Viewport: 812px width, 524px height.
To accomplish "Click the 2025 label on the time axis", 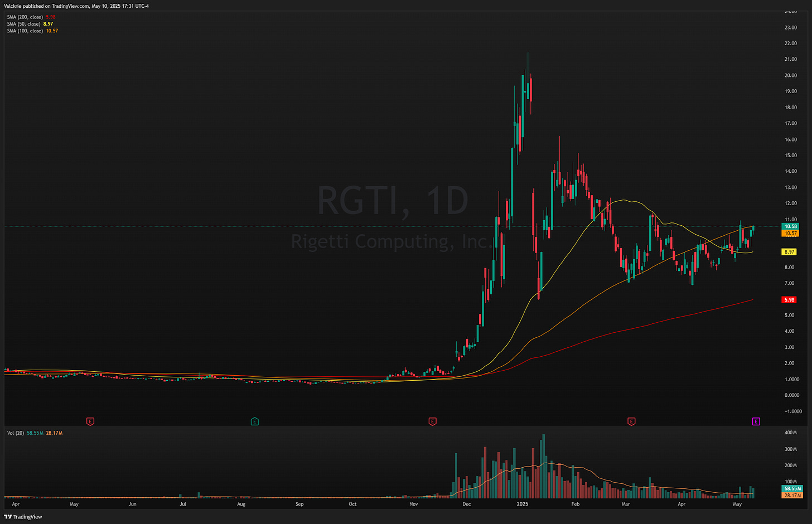I will pyautogui.click(x=523, y=504).
